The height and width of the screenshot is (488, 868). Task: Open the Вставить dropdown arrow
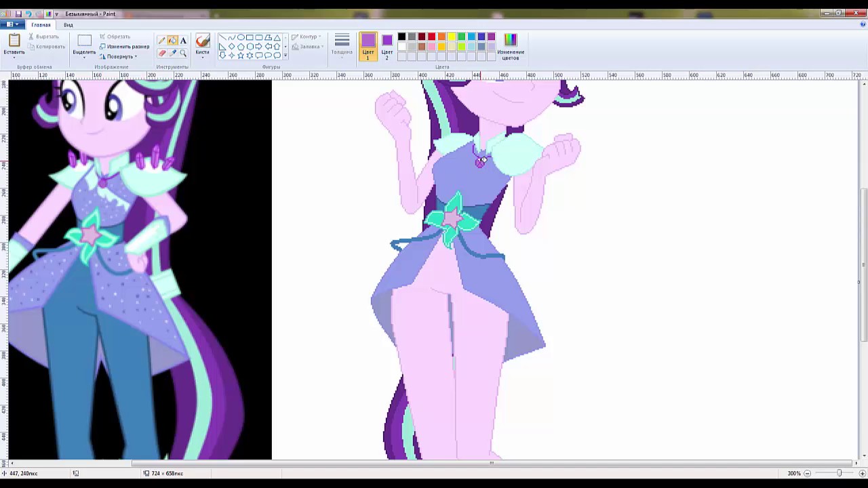pyautogui.click(x=14, y=58)
